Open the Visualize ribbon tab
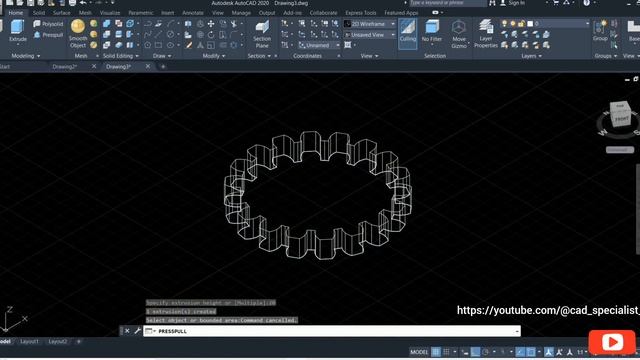Image resolution: width=640 pixels, height=360 pixels. 110,13
